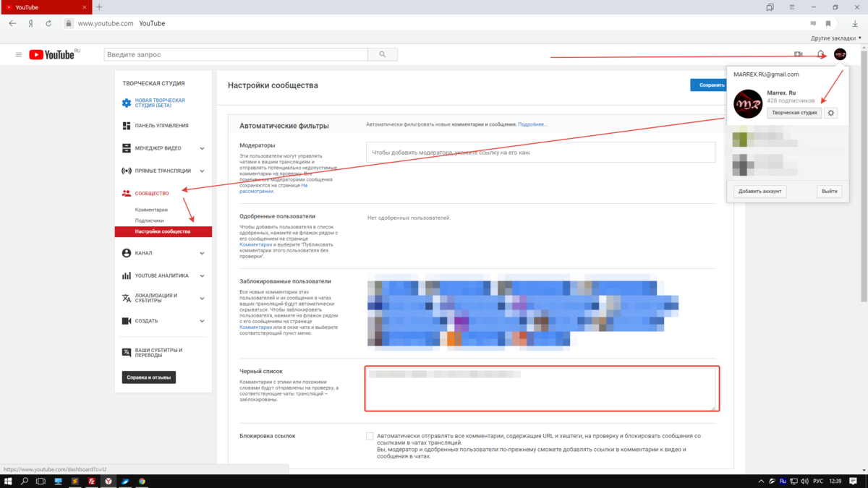Click the taskbar search magnifier
868x488 pixels.
pos(25,481)
